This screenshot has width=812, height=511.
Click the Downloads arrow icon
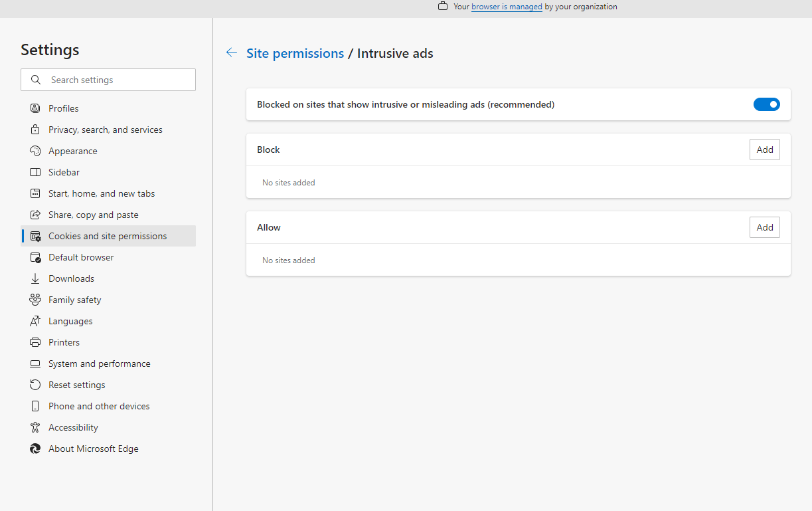click(35, 278)
